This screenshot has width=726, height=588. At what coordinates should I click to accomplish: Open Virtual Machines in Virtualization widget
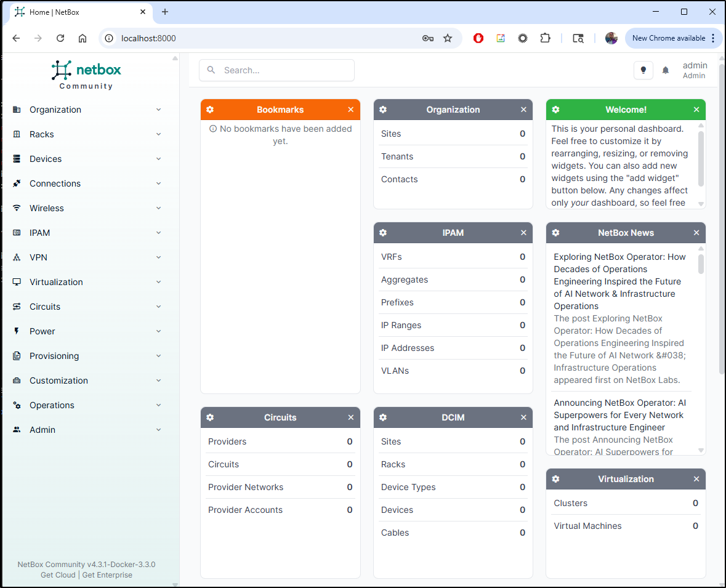[x=587, y=526]
